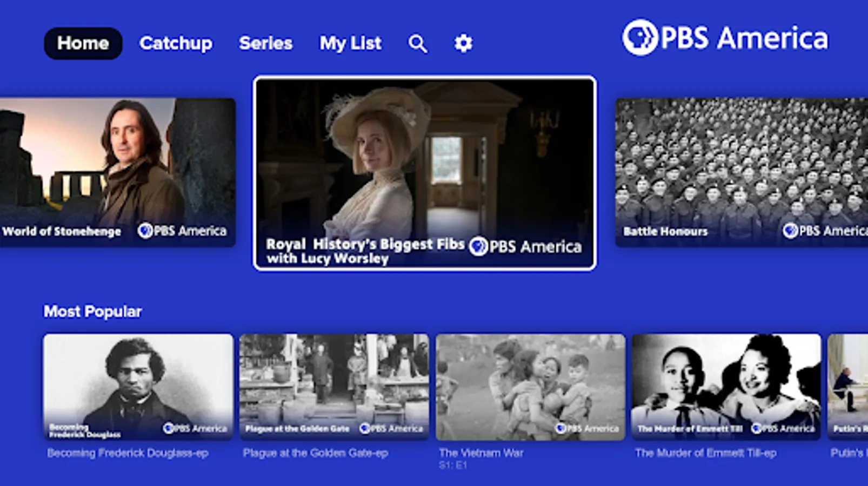This screenshot has width=868, height=486.
Task: Click the 'Plague at the Golden Gate-ep' caption
Action: (x=316, y=453)
